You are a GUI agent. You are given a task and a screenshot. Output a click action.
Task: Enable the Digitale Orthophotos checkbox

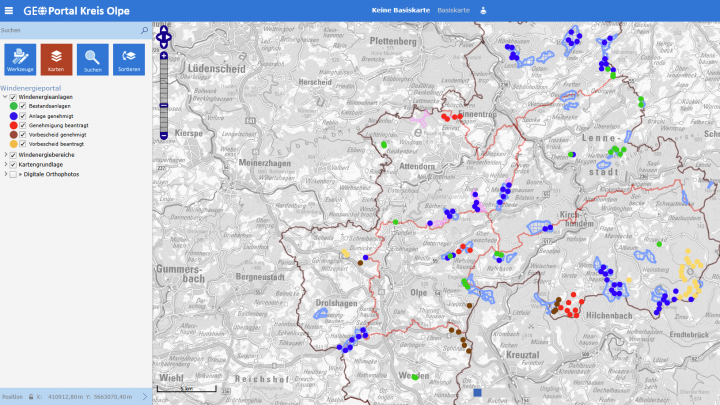coord(13,174)
